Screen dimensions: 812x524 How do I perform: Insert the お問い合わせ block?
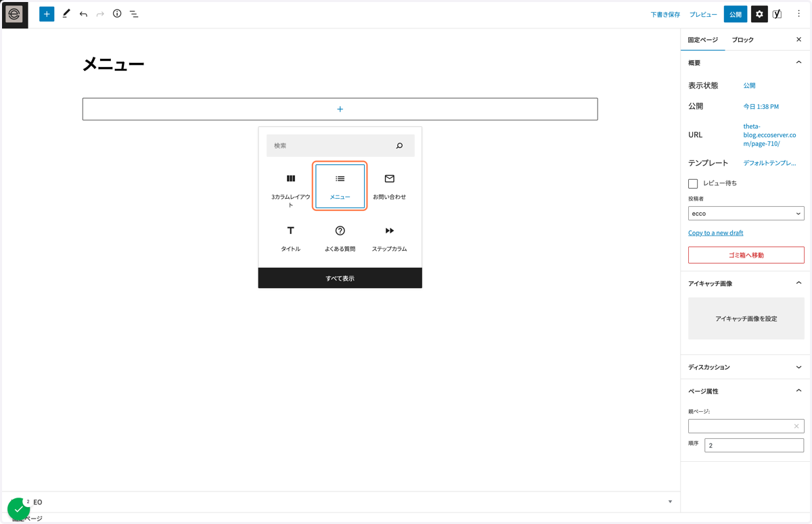pos(390,186)
